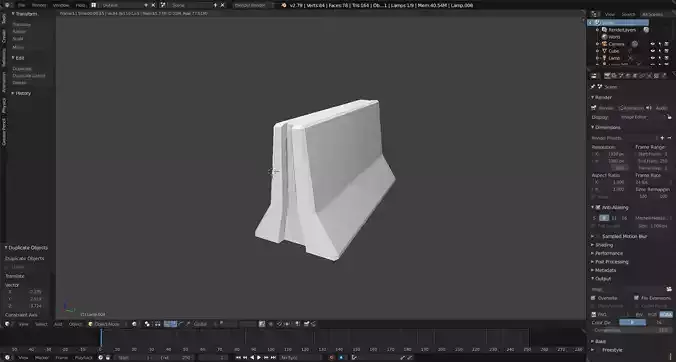Click the auto keyframe record icon

click(x=332, y=357)
